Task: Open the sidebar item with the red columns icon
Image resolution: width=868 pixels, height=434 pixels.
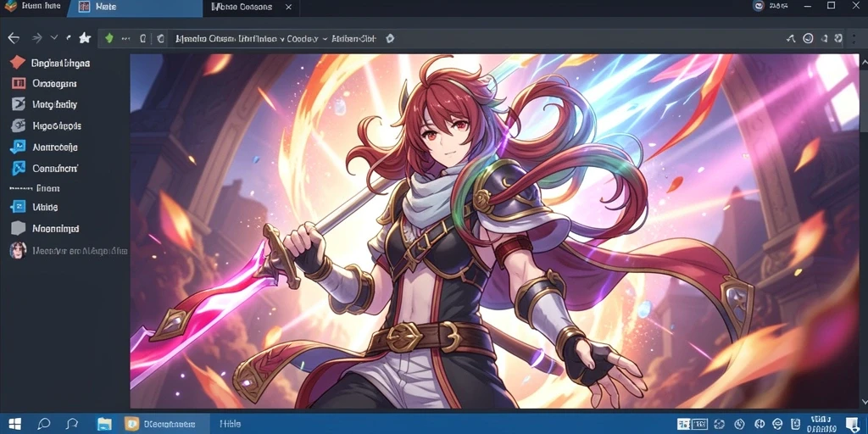Action: coord(43,84)
